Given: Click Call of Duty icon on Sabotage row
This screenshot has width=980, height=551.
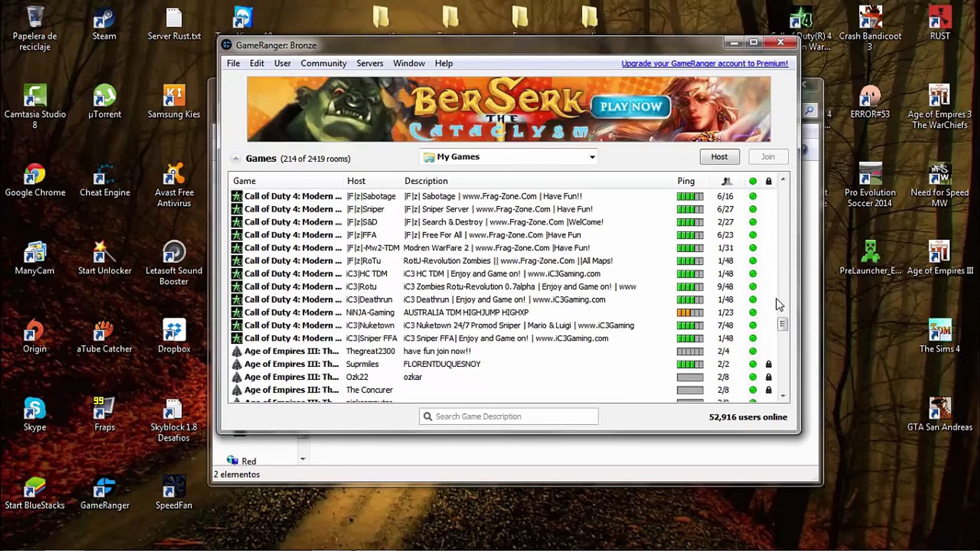Looking at the screenshot, I should point(237,196).
